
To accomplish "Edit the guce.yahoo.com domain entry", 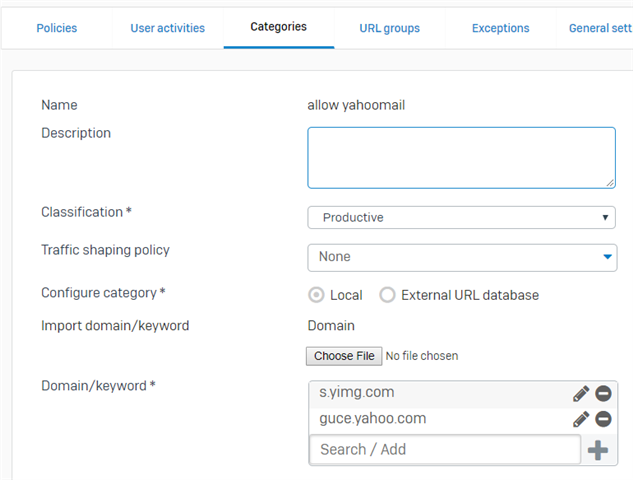I will click(581, 419).
